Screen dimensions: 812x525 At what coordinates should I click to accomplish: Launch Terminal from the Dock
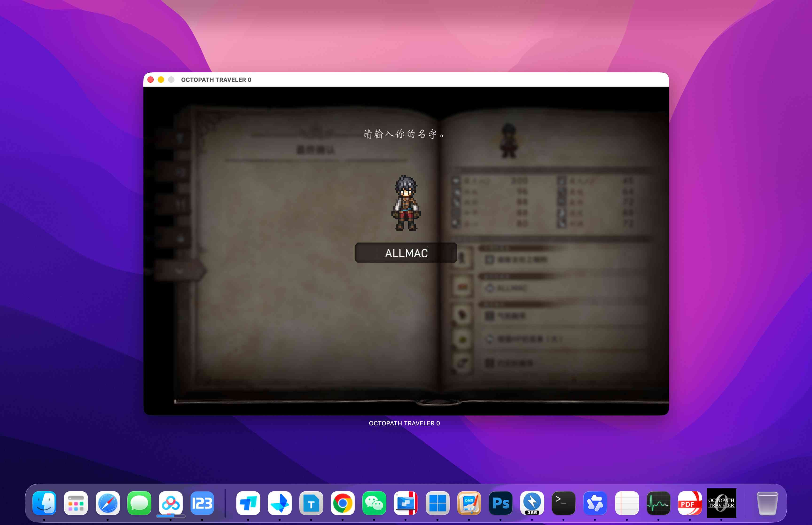pos(564,503)
